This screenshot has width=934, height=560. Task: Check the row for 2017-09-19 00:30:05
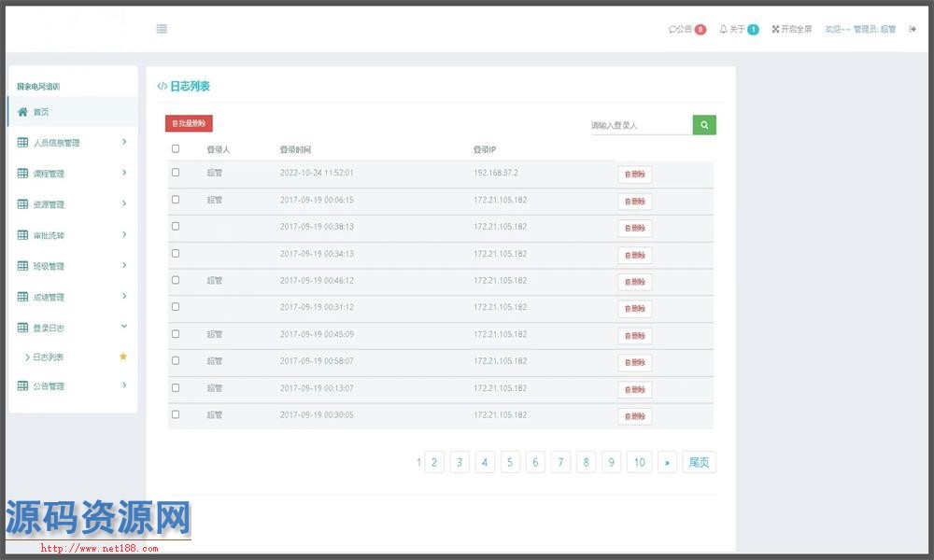click(176, 414)
